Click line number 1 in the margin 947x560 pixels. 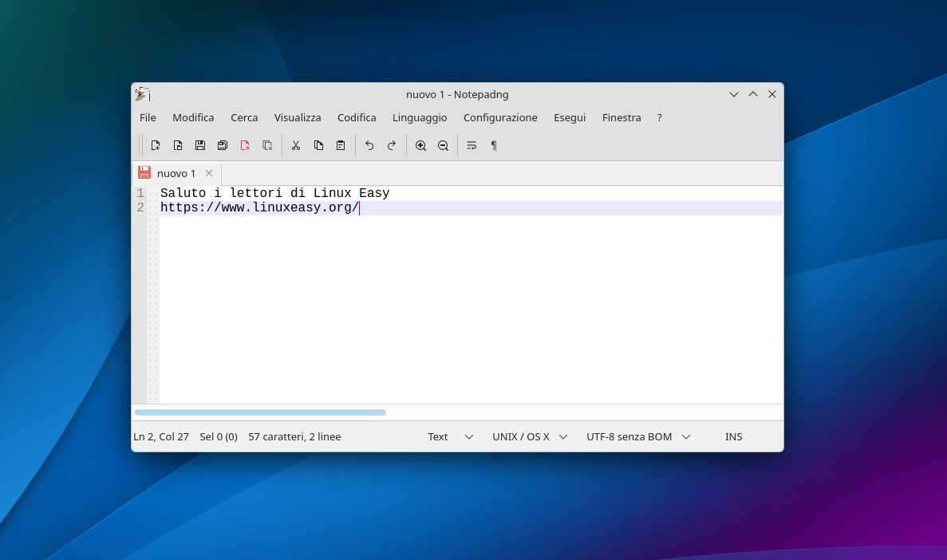pos(140,193)
